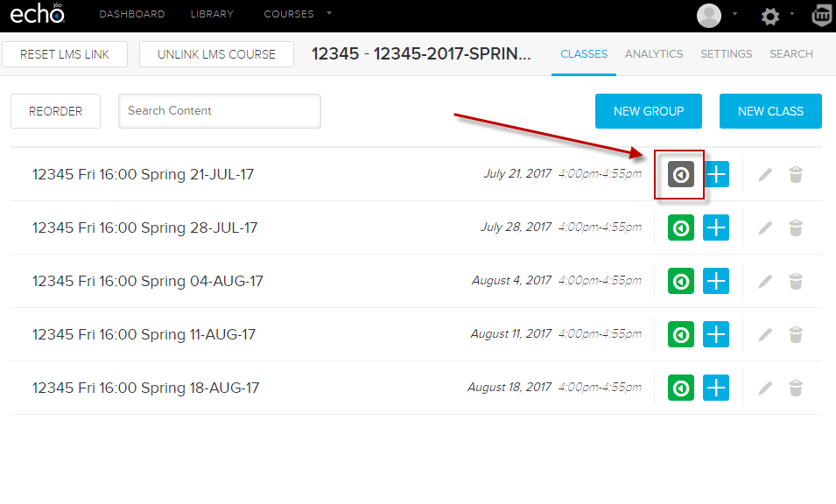Click the gray capture icon for 21-JUL-17 class
This screenshot has height=504, width=836.
pos(681,174)
